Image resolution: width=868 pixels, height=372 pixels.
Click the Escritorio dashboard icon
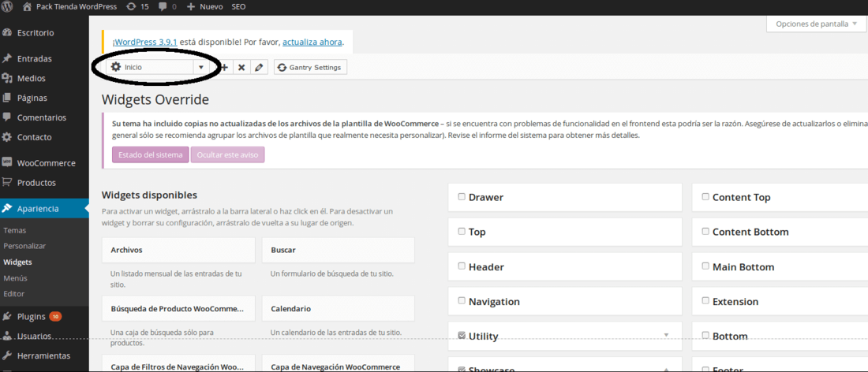[7, 32]
